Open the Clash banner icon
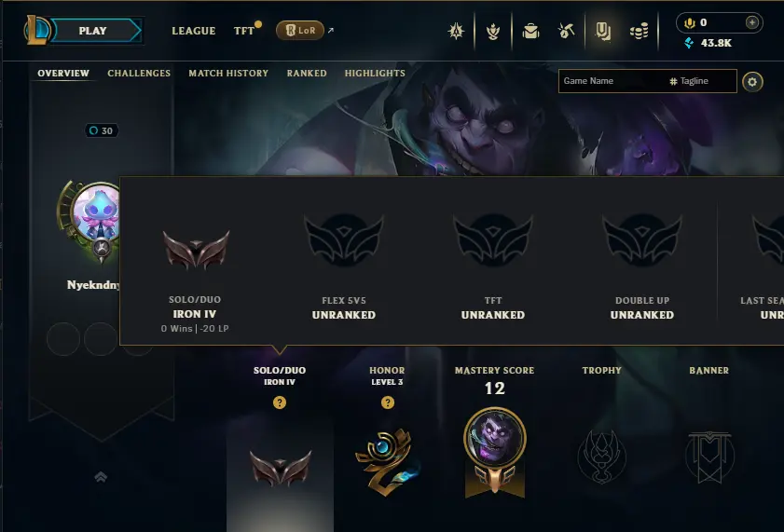Screen dimensions: 784x532 [x=456, y=32]
